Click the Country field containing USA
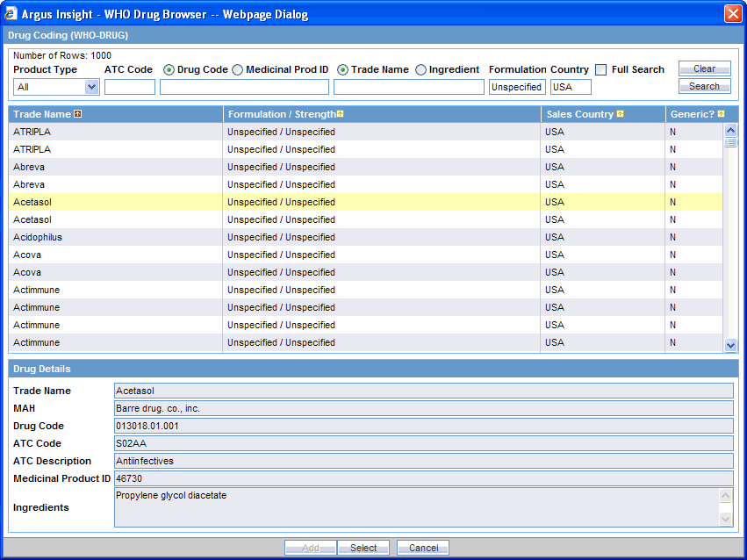Viewport: 747px width, 560px height. [571, 87]
